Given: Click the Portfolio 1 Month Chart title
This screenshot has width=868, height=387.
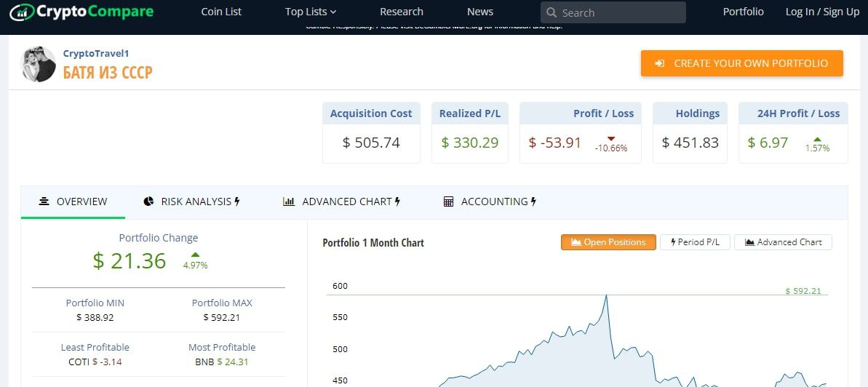Looking at the screenshot, I should (373, 242).
